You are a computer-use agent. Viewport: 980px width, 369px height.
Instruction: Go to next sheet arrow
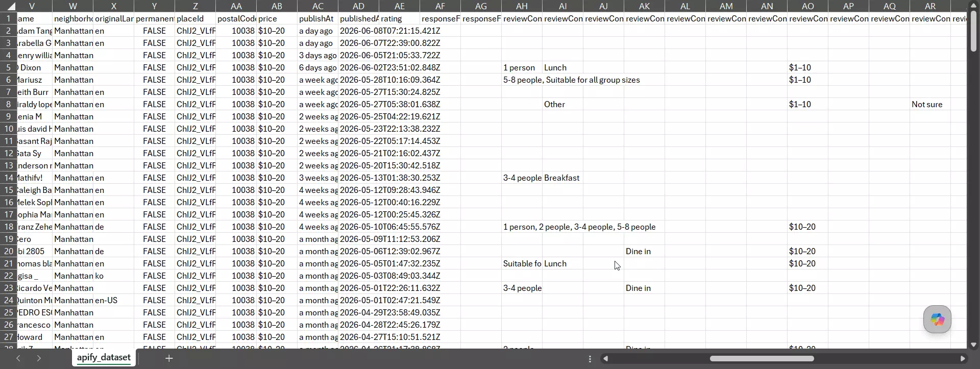point(39,358)
